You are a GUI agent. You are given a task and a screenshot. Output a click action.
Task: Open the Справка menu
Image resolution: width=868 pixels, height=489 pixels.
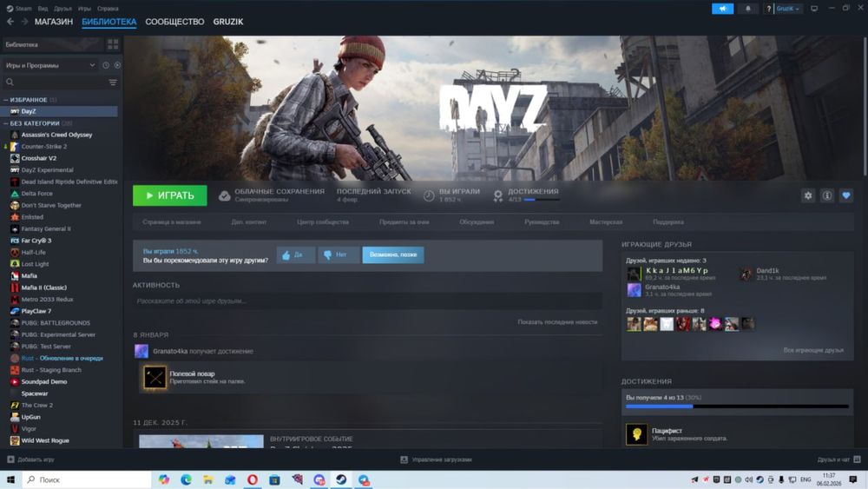pos(108,9)
